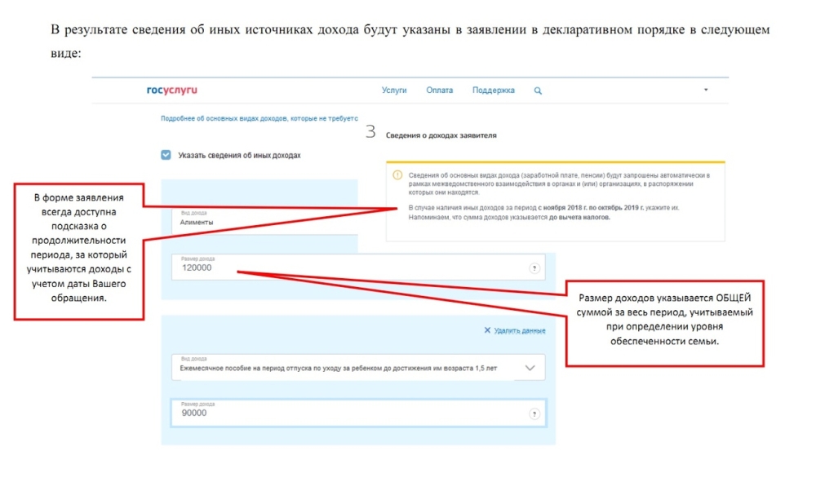Expand chevron of the Ежемесячное пособие dropdown
This screenshot has height=504, width=816.
(530, 369)
